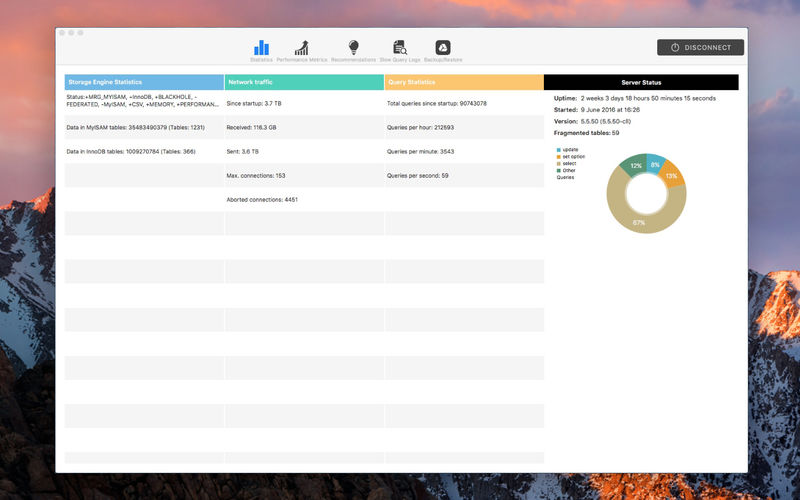Open the Backup/Restore tool
The height and width of the screenshot is (500, 800).
(442, 48)
